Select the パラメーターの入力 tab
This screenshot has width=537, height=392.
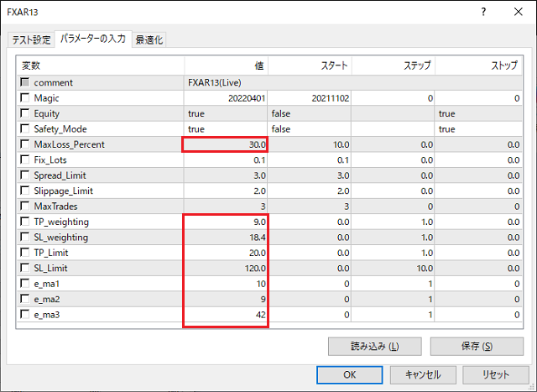[x=93, y=39]
